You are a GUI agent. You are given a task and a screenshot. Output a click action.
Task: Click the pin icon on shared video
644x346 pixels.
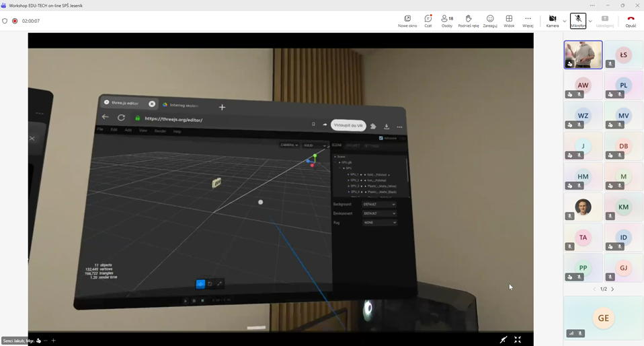pos(503,340)
